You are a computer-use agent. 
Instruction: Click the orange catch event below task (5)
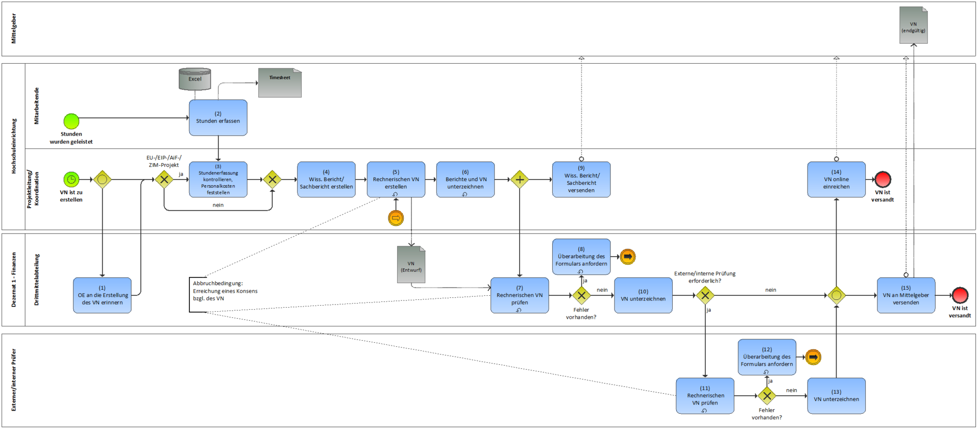click(396, 218)
